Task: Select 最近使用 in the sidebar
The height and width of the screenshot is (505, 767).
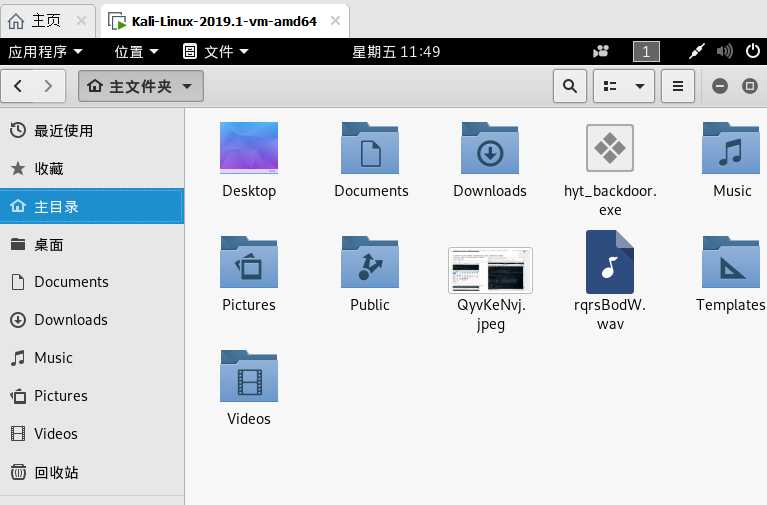Action: coord(92,131)
